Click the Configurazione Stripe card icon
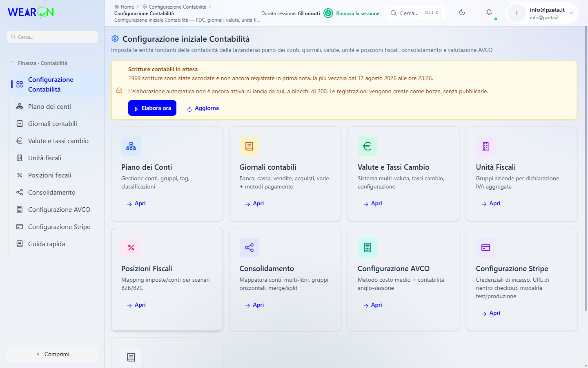Viewport: 588px width, 368px height. 486,247
